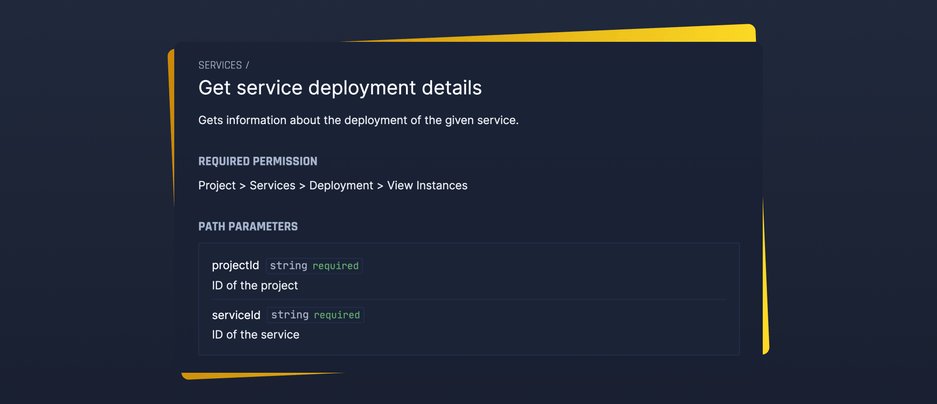Click the REQUIRED PERMISSION section heading
The width and height of the screenshot is (937, 404).
pyautogui.click(x=258, y=161)
